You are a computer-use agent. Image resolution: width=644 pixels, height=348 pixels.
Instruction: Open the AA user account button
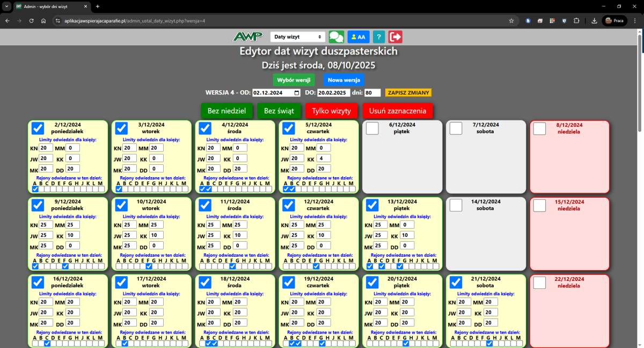click(x=358, y=37)
